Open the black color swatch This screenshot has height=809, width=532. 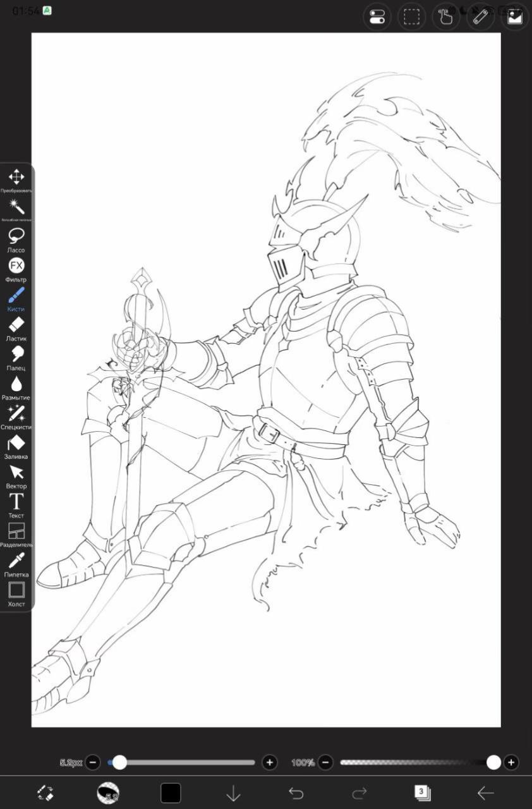point(171,793)
